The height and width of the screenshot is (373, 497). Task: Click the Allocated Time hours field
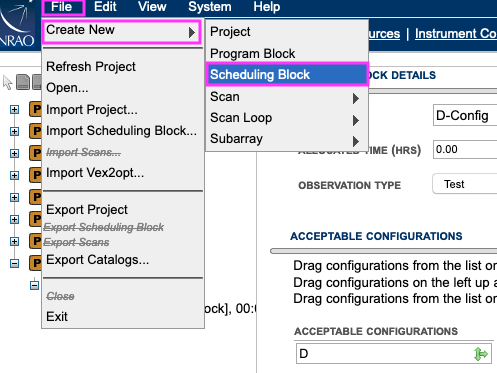465,149
